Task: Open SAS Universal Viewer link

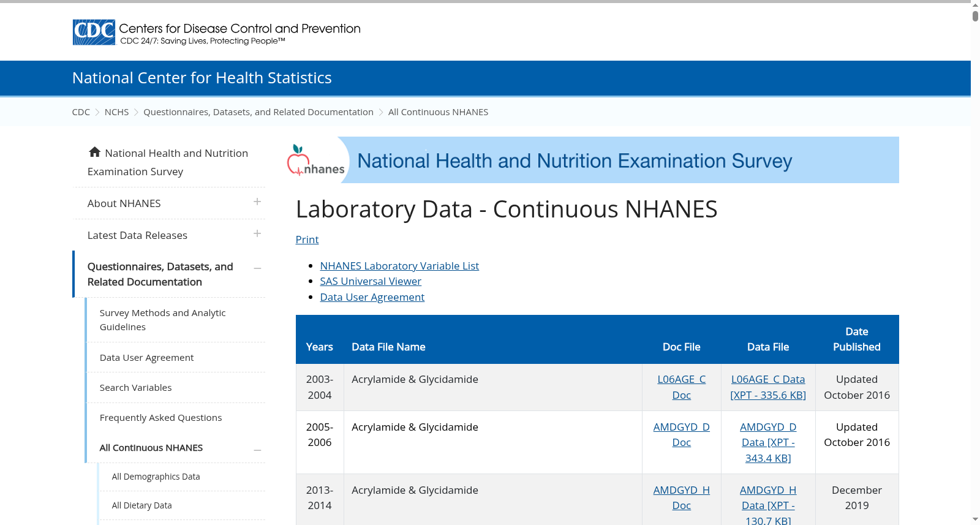Action: (371, 281)
